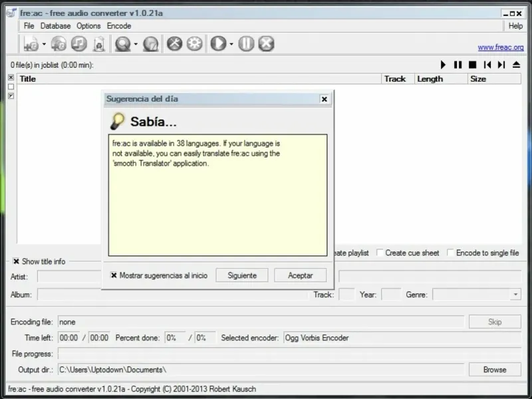Click Aceptar to dismiss the tip dialog
532x399 pixels.
click(x=301, y=275)
